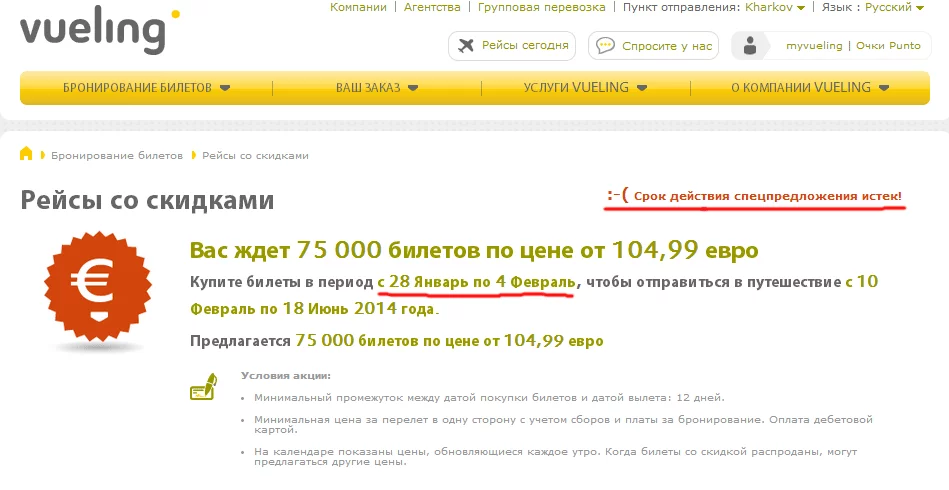Viewport: 949px width, 490px height.
Task: Click the Рейсы сегодня button
Action: click(512, 46)
